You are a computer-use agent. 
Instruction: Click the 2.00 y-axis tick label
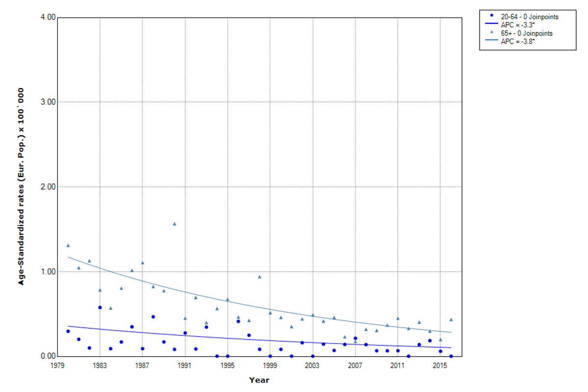pyautogui.click(x=48, y=187)
